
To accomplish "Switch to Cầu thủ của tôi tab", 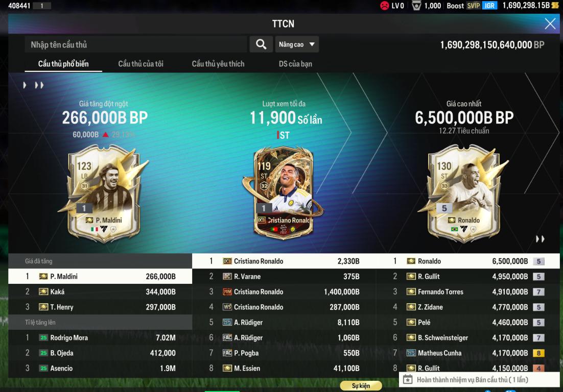I will pos(141,64).
